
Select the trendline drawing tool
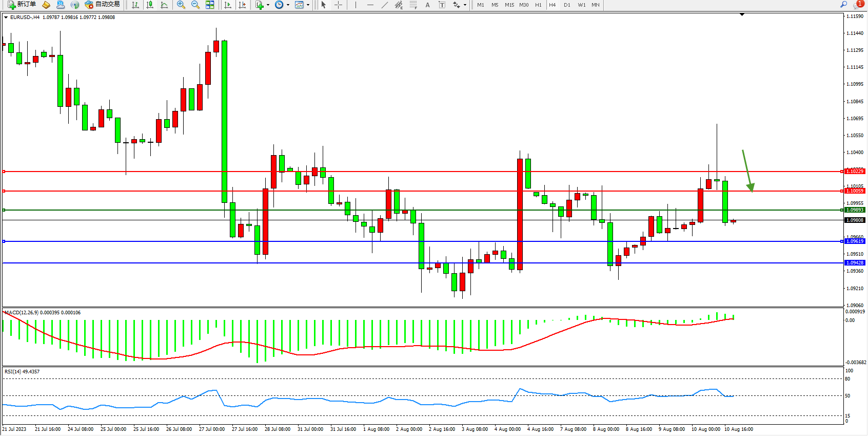tap(385, 5)
